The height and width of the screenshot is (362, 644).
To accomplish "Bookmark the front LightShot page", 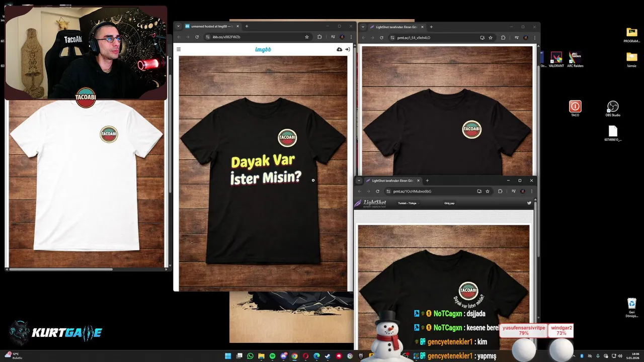I will tap(488, 191).
